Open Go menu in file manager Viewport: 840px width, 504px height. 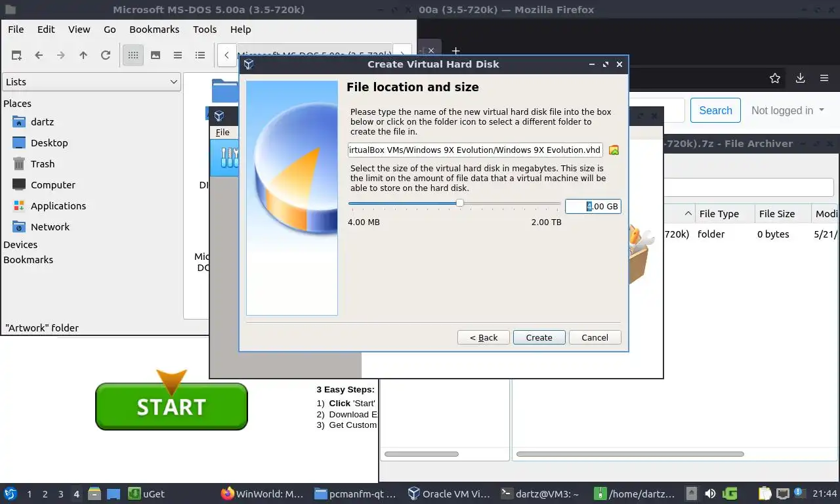[110, 30]
